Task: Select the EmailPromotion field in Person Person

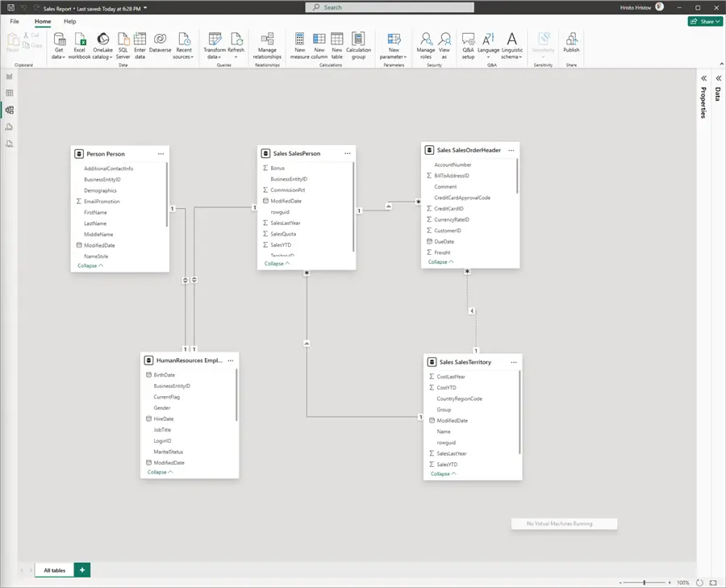Action: point(102,202)
